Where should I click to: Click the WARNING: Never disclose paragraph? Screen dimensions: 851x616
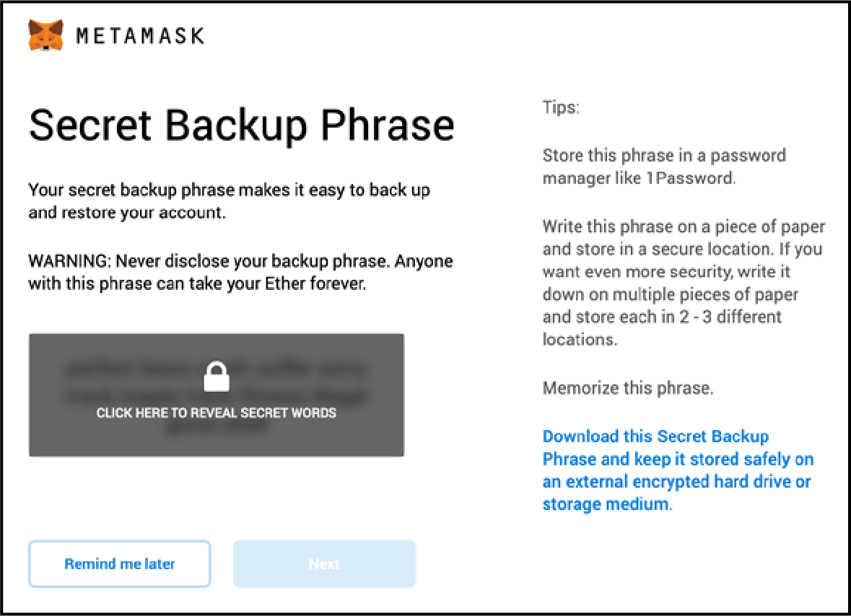click(240, 272)
